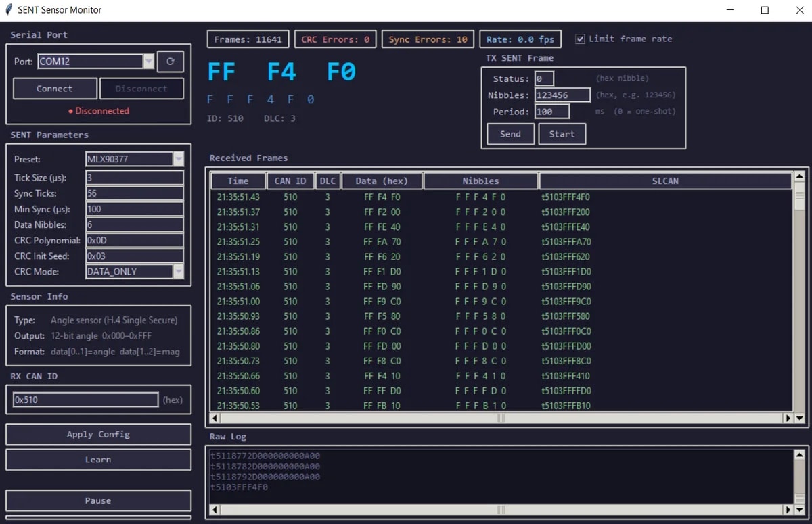Click Received Frames horizontal scrollbar left arrow
Image resolution: width=812 pixels, height=524 pixels.
tap(214, 419)
